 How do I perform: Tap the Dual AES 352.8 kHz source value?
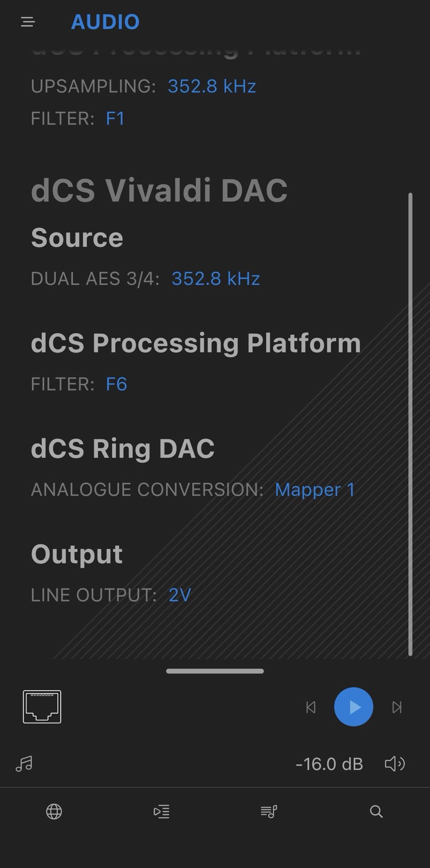216,279
